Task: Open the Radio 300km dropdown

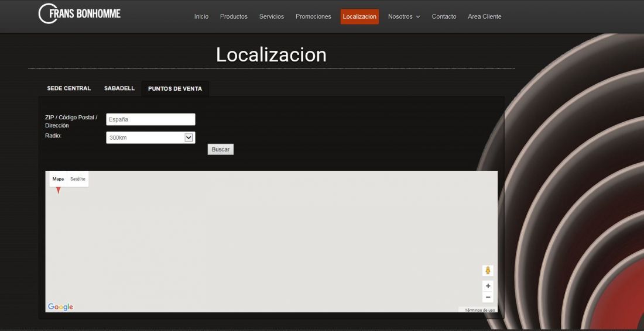Action: point(150,137)
